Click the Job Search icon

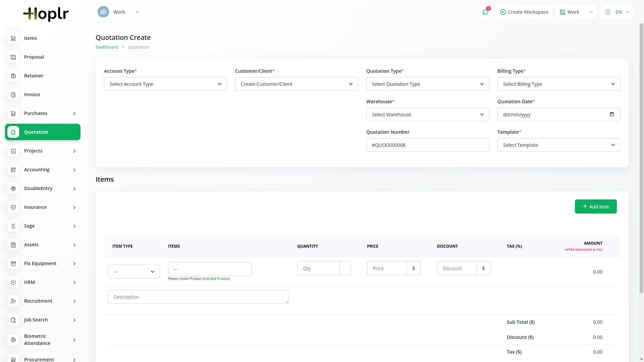pos(13,320)
